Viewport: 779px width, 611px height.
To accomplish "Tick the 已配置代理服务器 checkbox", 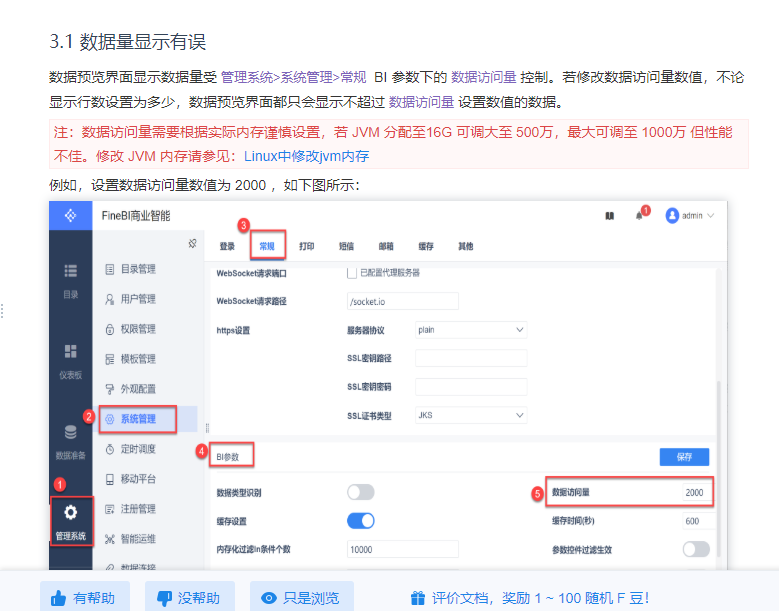I will [x=352, y=273].
